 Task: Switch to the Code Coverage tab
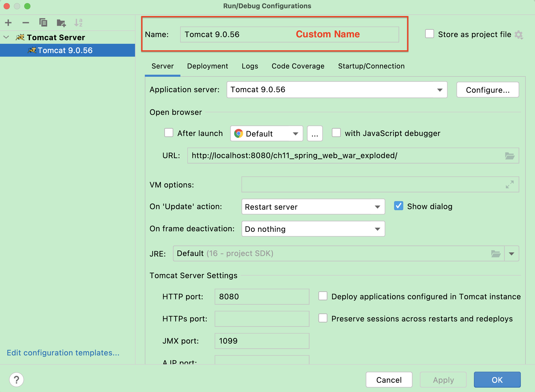[x=298, y=66]
